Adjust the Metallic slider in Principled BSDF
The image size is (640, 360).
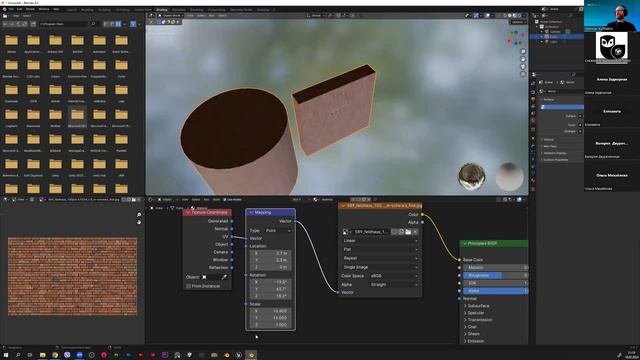pos(495,267)
